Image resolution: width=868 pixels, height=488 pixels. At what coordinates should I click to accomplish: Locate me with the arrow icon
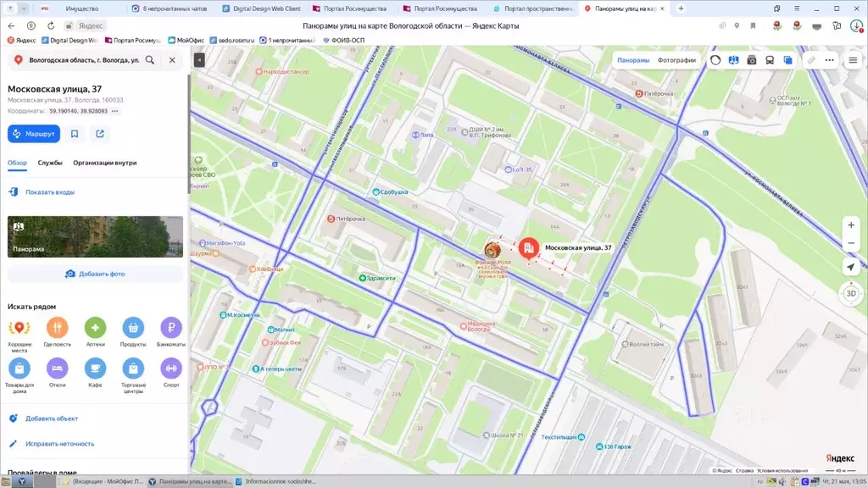click(x=851, y=267)
